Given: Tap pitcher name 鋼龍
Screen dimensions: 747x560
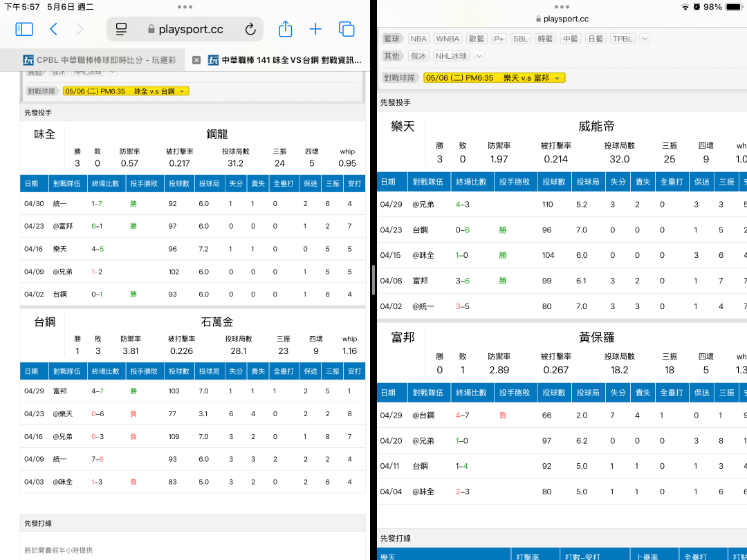Looking at the screenshot, I should pos(216,134).
